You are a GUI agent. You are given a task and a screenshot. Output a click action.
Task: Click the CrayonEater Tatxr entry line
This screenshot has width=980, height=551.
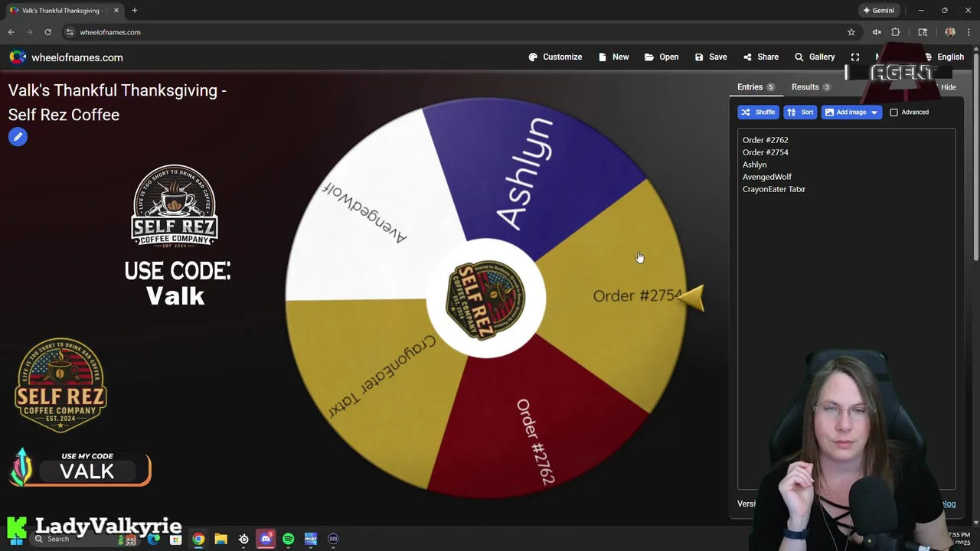pyautogui.click(x=773, y=189)
